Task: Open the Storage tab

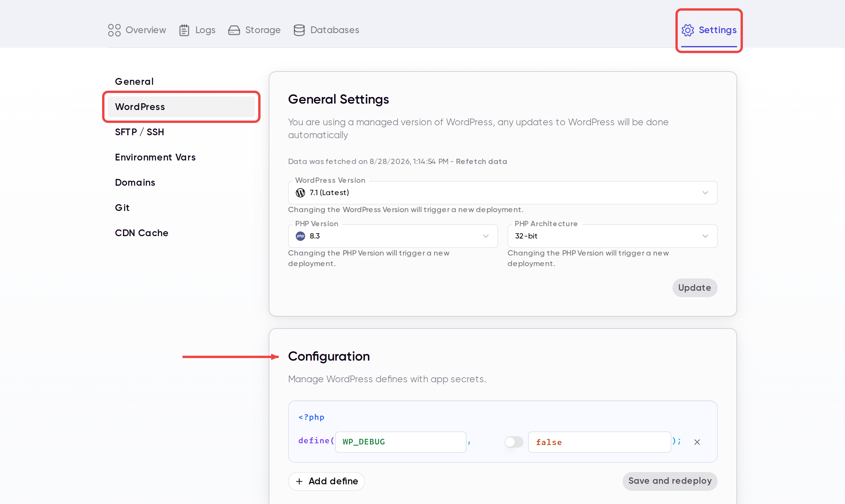Action: pos(254,30)
